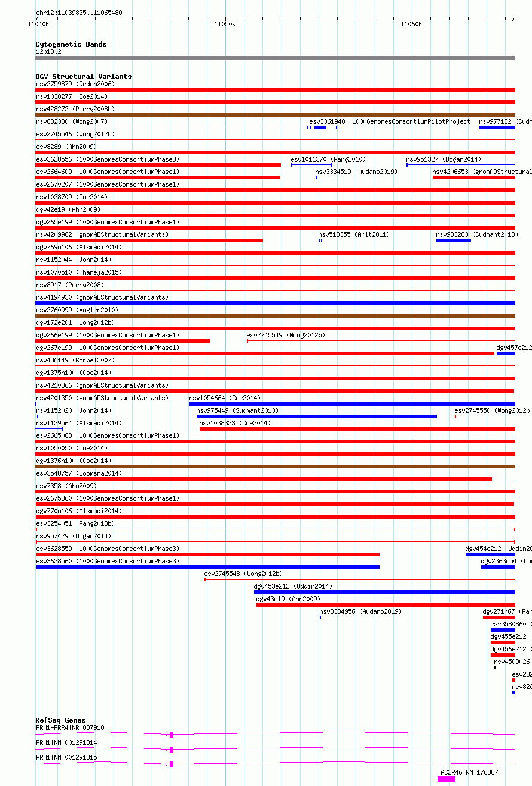
Task: Open nsv4209982 (gnomADStructuralVariants) label
Action: pos(102,234)
